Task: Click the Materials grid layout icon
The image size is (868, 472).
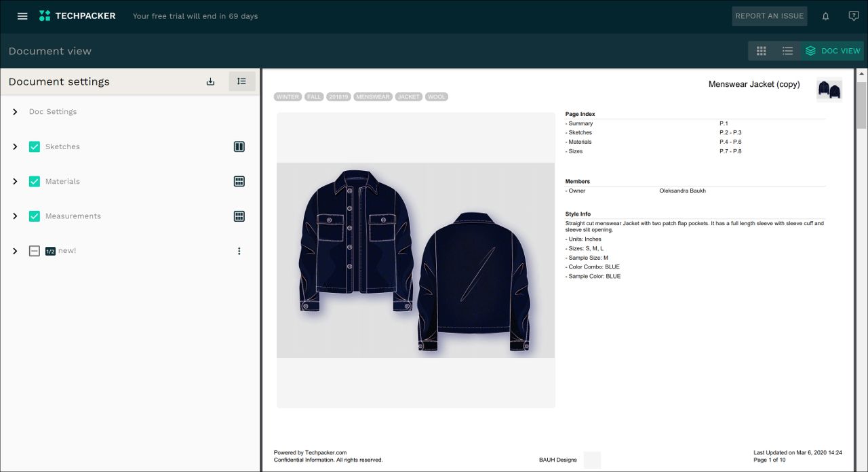Action: point(239,181)
